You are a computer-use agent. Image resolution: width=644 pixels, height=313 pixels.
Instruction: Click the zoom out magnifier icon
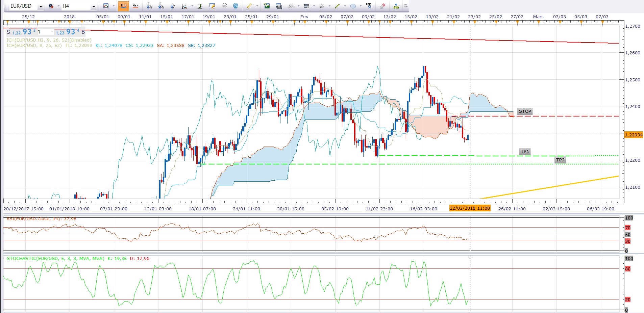point(161,6)
